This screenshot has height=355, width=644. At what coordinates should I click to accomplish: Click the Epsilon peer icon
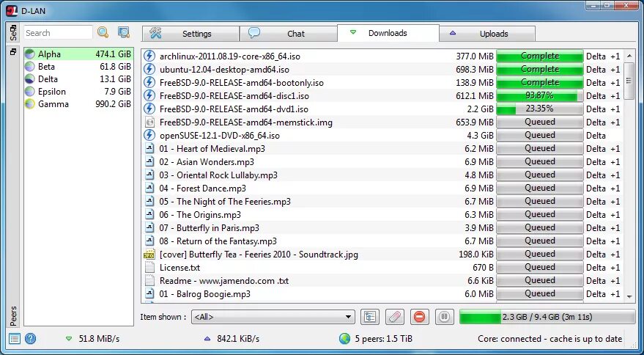click(x=29, y=92)
